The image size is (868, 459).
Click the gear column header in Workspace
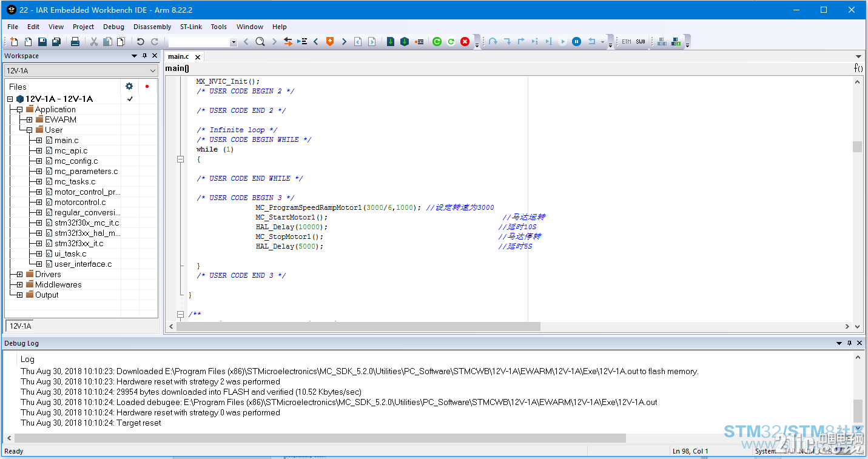(129, 86)
